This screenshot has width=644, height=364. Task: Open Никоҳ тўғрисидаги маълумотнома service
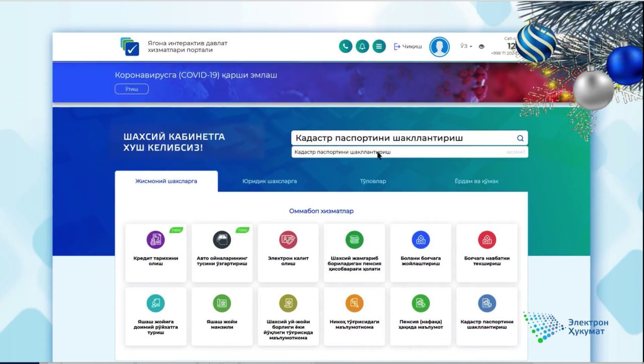point(354,316)
